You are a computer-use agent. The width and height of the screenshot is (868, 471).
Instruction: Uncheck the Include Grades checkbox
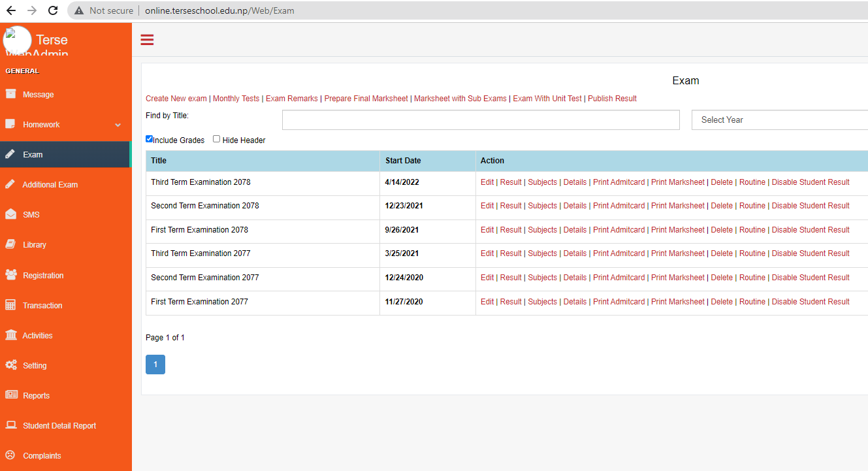coord(149,139)
